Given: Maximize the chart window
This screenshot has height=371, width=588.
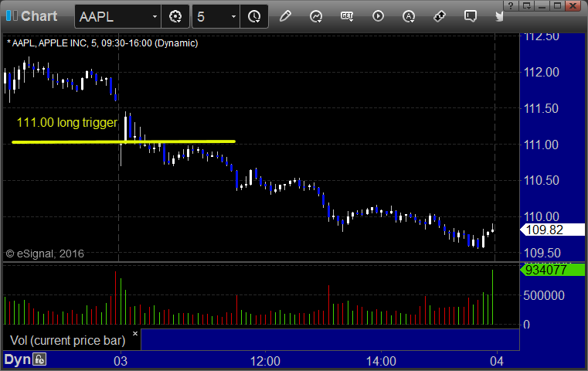Looking at the screenshot, I should 557,5.
